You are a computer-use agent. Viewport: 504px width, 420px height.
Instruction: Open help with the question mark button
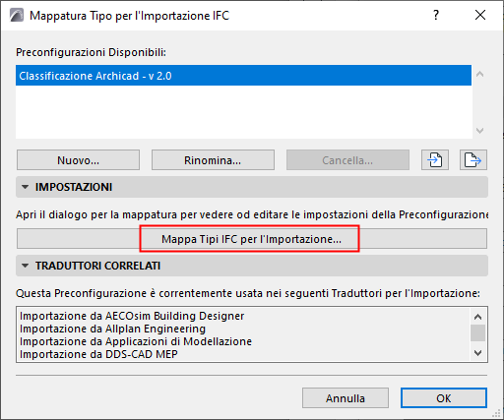[x=436, y=15]
